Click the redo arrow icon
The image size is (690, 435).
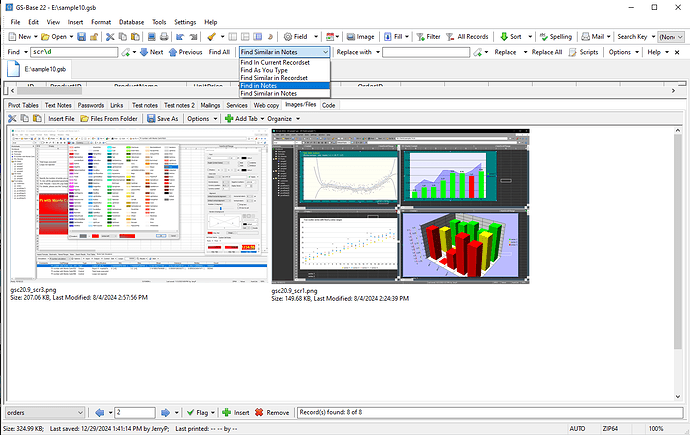(193, 37)
